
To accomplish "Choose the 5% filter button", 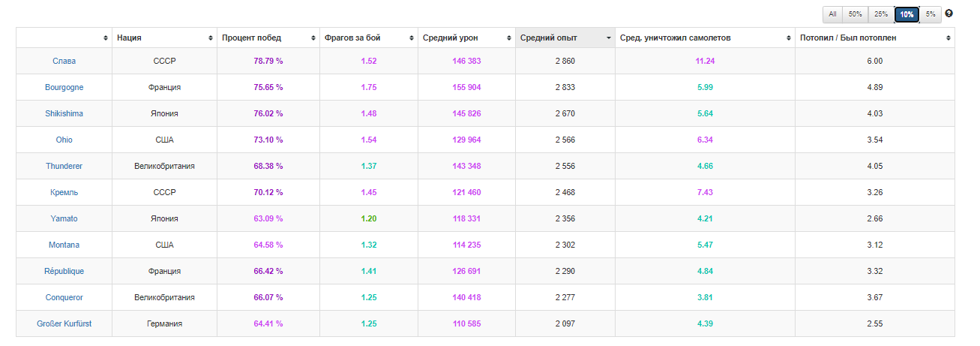I will [931, 14].
